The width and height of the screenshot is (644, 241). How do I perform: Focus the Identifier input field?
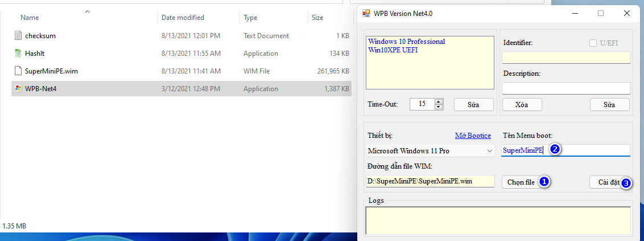coord(566,58)
